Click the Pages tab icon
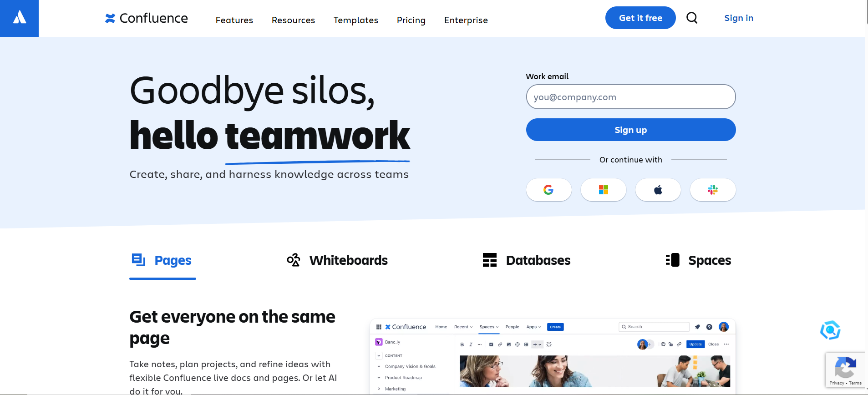The width and height of the screenshot is (868, 395). [x=138, y=260]
